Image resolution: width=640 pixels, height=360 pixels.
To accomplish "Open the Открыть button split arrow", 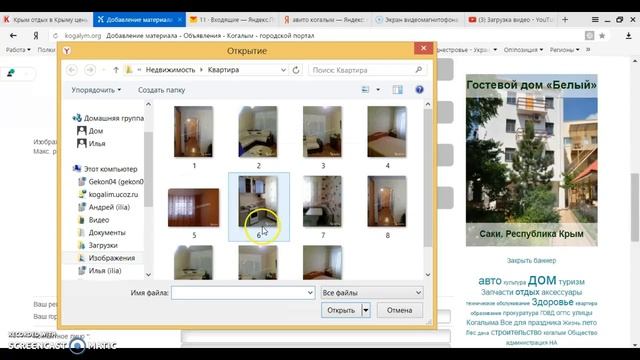I will point(366,310).
